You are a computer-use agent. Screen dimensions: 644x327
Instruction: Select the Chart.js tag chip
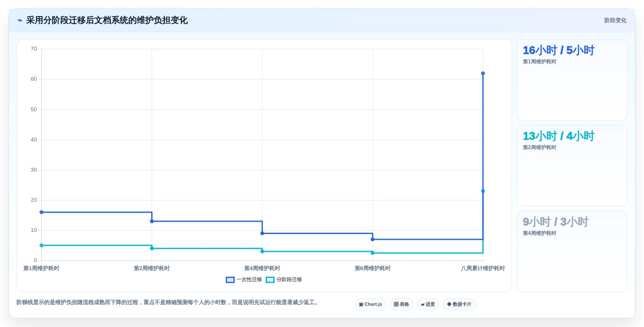370,304
